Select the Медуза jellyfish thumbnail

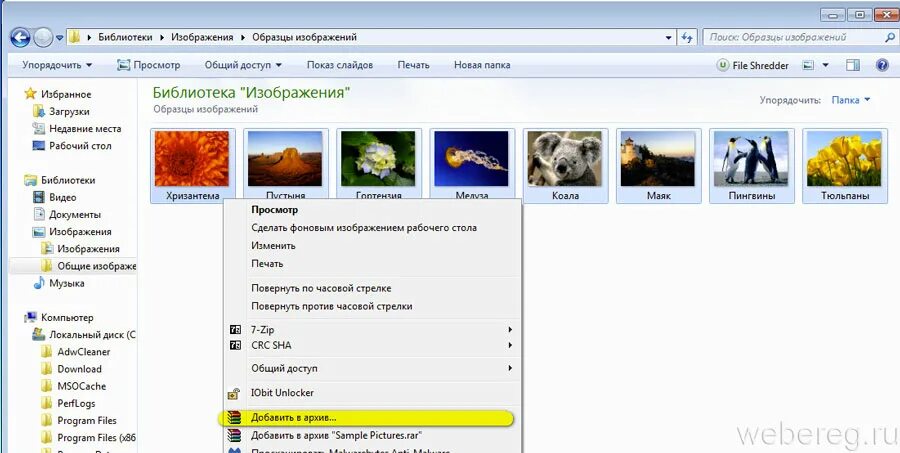(472, 165)
